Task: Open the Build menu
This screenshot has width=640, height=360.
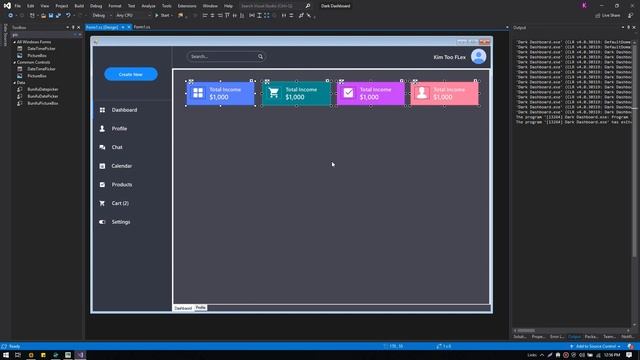Action: [79, 6]
